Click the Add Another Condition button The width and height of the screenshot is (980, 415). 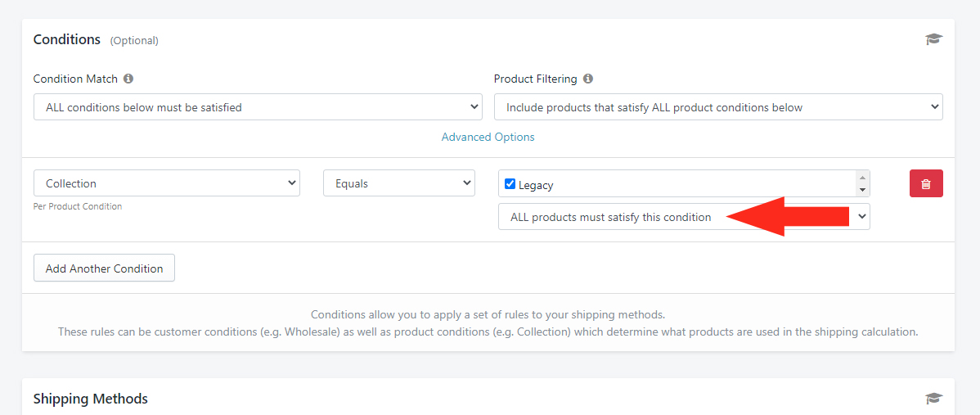pyautogui.click(x=105, y=268)
